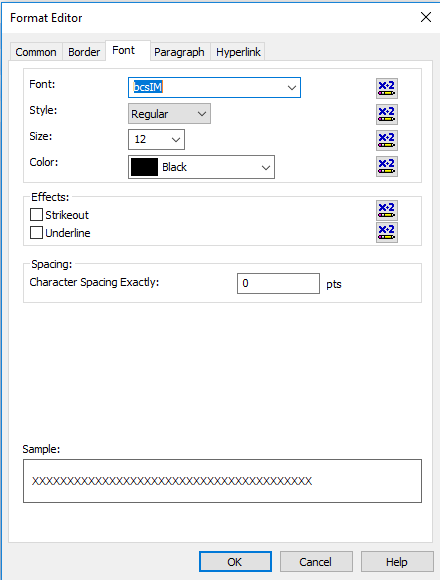Click the OK button
The image size is (440, 580).
235,562
